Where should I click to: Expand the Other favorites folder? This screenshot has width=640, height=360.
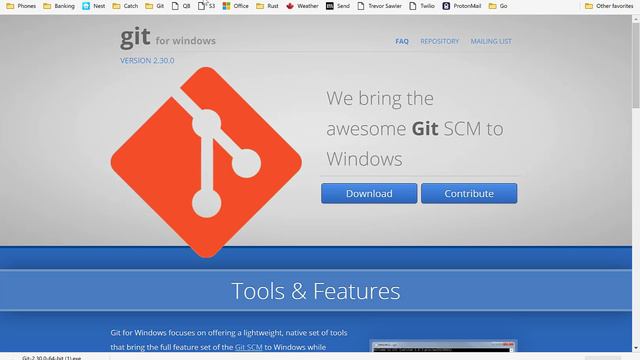tap(609, 6)
